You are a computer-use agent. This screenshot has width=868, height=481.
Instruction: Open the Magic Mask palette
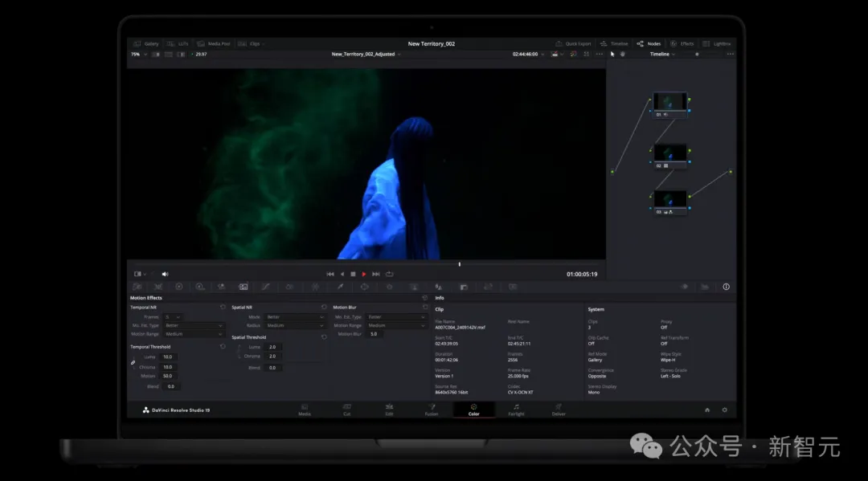414,287
